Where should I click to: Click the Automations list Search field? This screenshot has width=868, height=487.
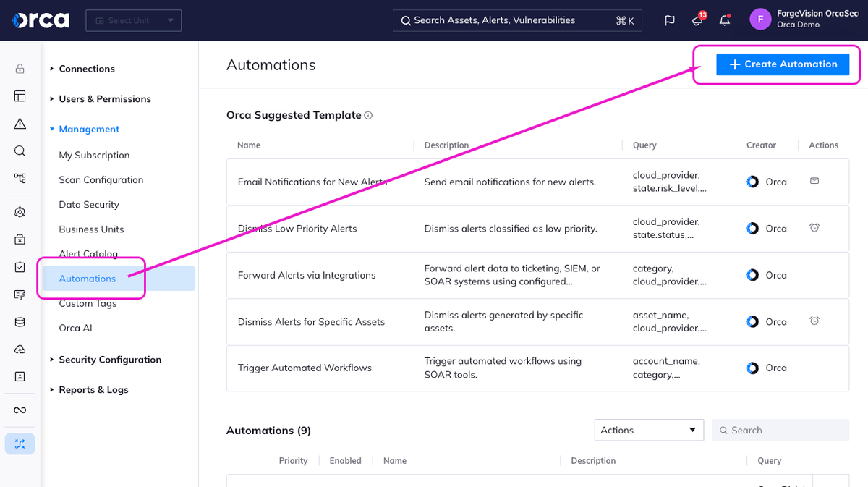pyautogui.click(x=780, y=430)
